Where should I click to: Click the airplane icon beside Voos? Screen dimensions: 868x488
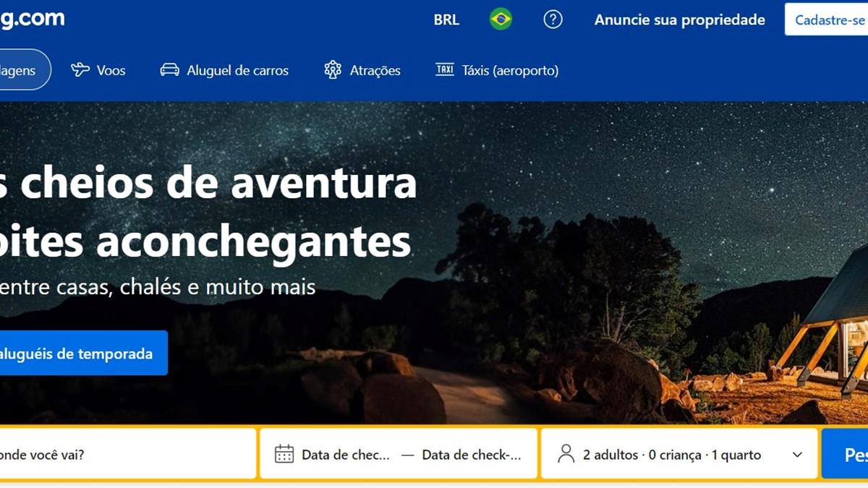[80, 70]
